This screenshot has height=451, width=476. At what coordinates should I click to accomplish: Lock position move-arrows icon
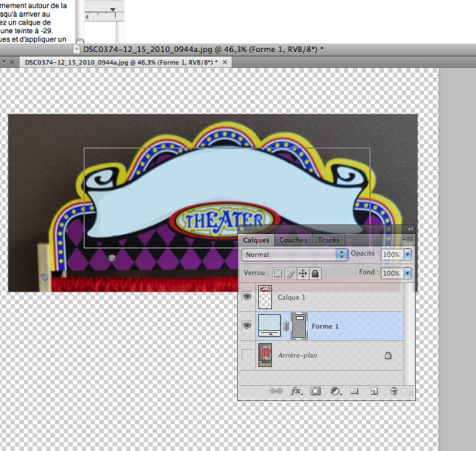coord(302,274)
